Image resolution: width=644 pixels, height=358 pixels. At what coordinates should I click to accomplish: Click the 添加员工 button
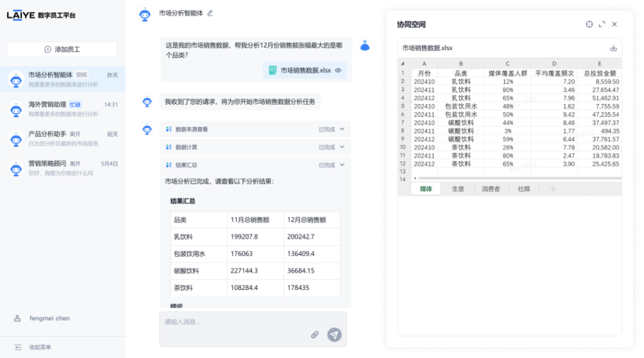[62, 49]
